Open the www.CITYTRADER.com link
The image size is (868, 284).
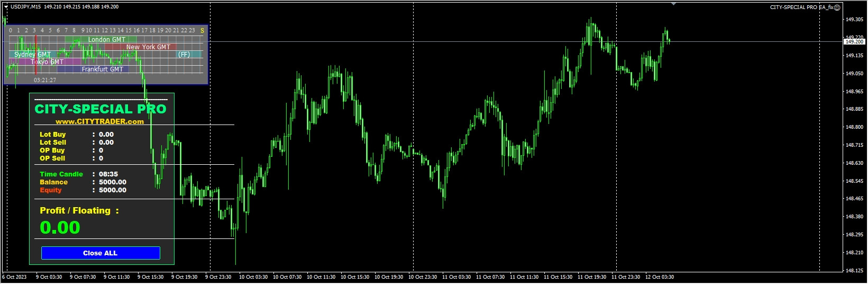[x=99, y=121]
